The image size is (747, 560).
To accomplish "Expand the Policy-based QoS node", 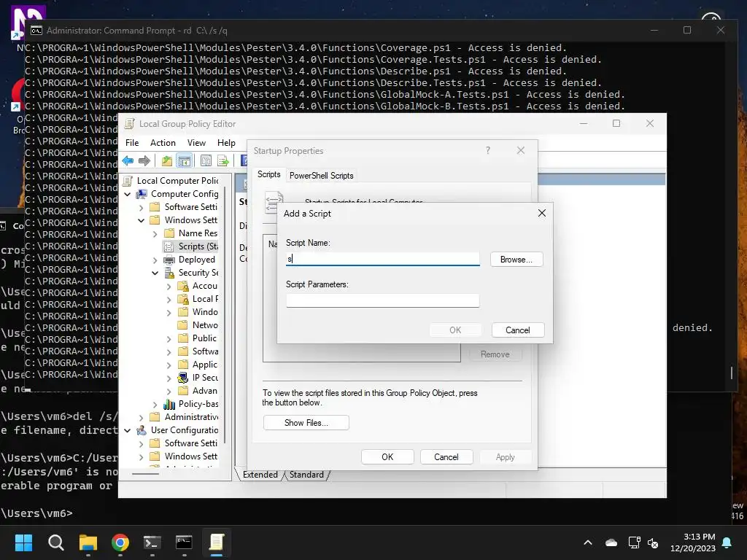I will [x=155, y=404].
